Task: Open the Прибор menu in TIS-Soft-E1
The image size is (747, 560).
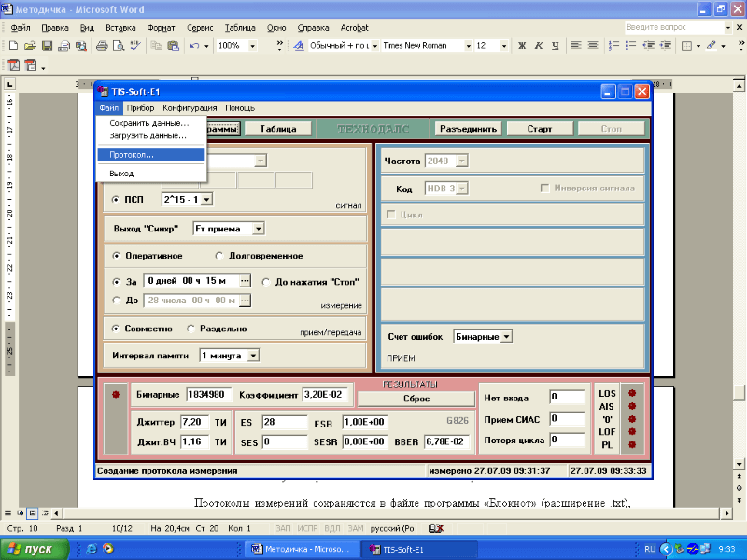Action: point(140,108)
